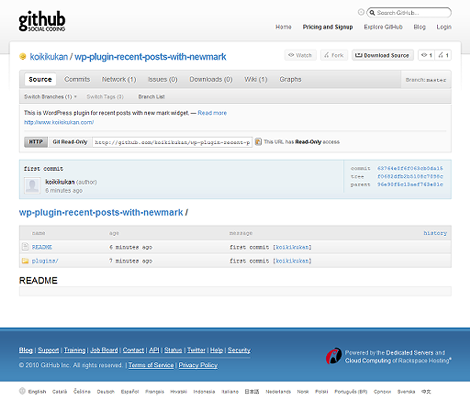Click the GitHub Social Coding logo

coord(42,21)
